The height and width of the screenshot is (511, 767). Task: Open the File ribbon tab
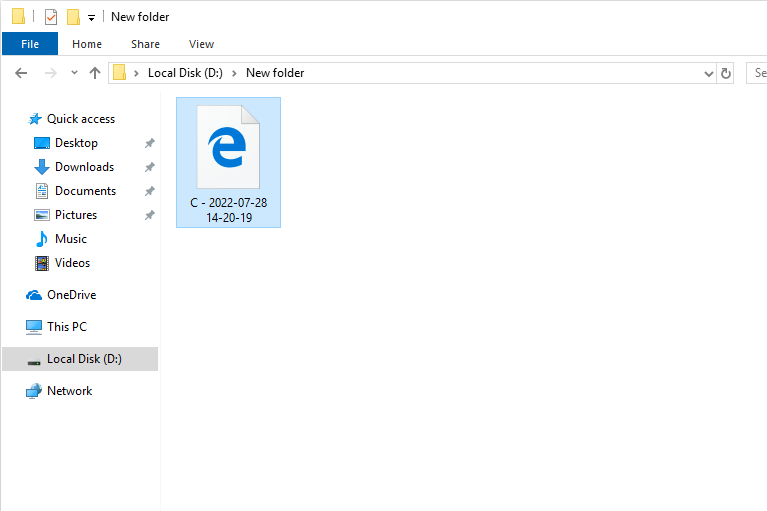click(x=30, y=44)
